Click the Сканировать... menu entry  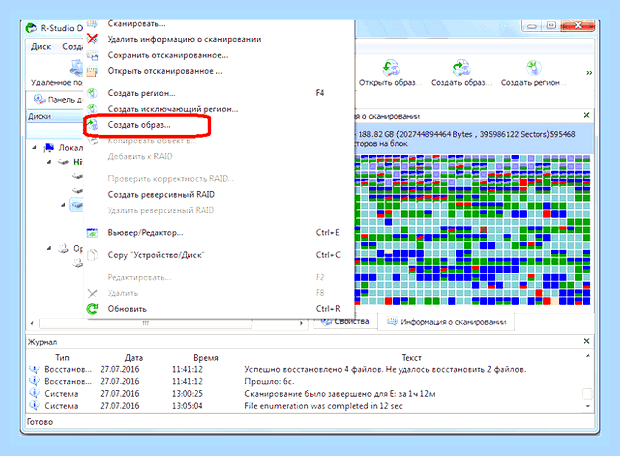coord(136,24)
